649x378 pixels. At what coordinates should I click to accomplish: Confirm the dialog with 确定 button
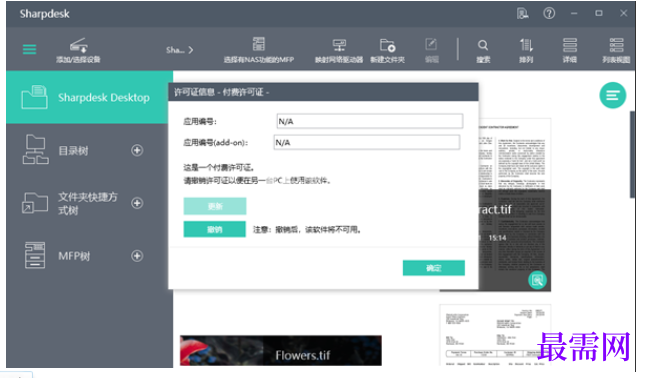click(433, 268)
